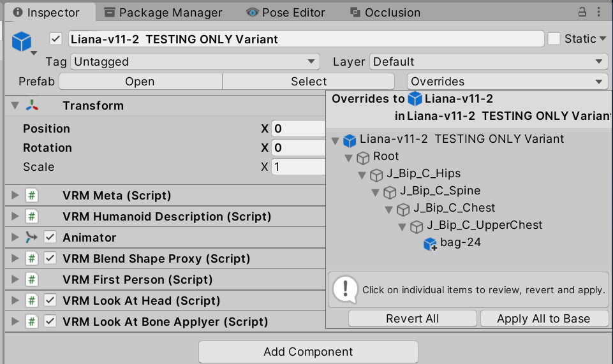Click the Package Manager tab icon
The image size is (613, 364).
click(110, 13)
